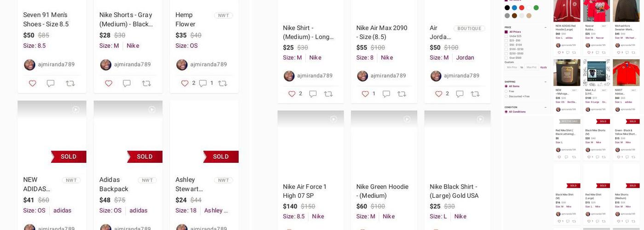
Task: Like the Seven 91 Men's Shoes listing
Action: point(32,83)
